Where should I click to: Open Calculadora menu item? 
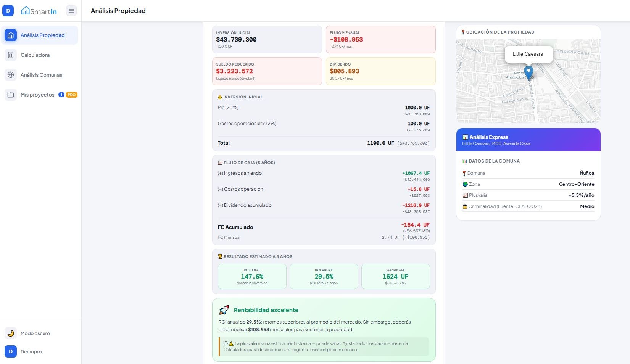click(40, 55)
